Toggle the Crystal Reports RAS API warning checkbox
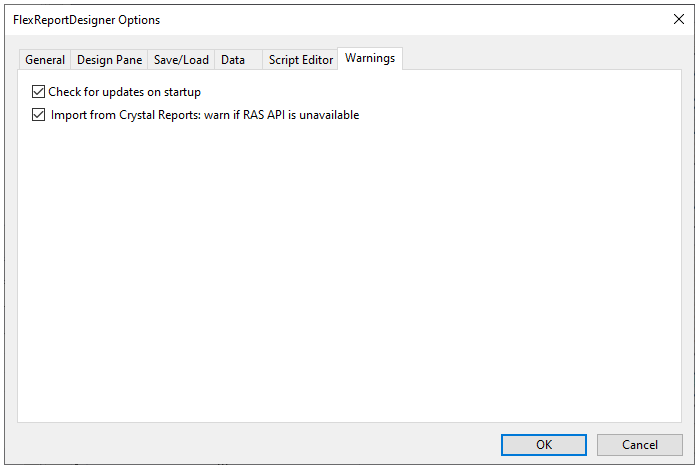Screen dimensions: 700x470 39,115
